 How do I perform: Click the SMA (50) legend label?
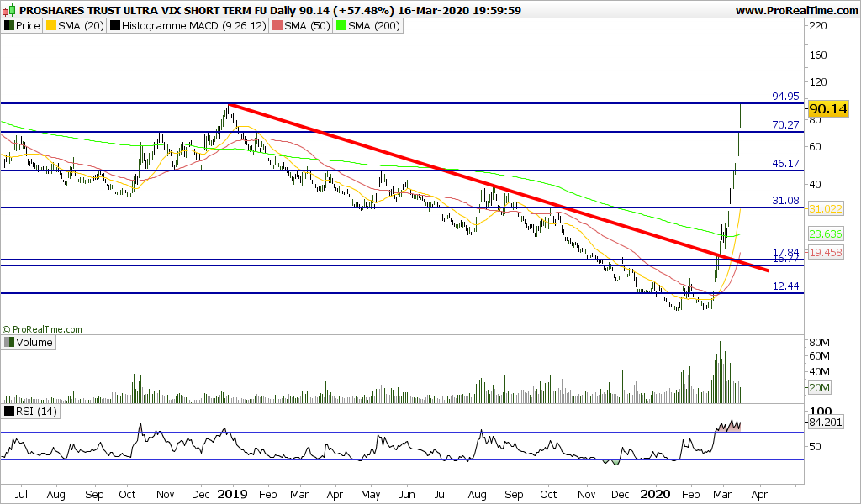307,26
